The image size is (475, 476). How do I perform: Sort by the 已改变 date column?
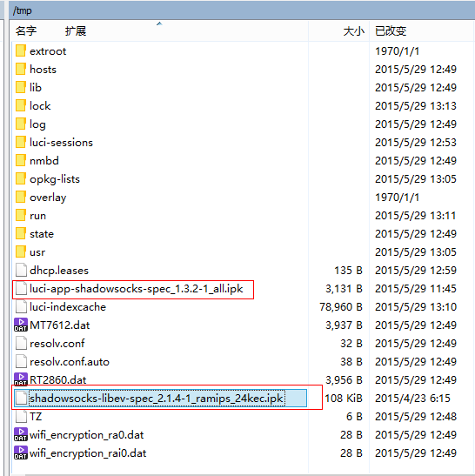coord(391,31)
